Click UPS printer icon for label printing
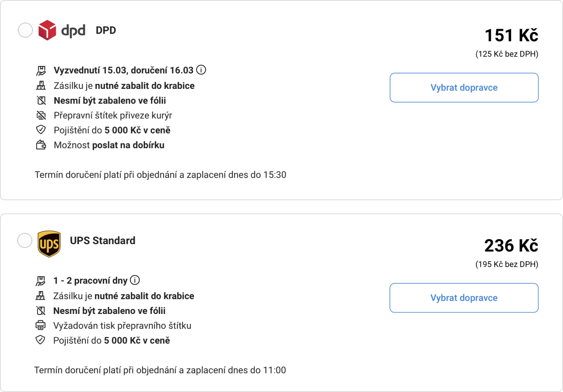 40,325
